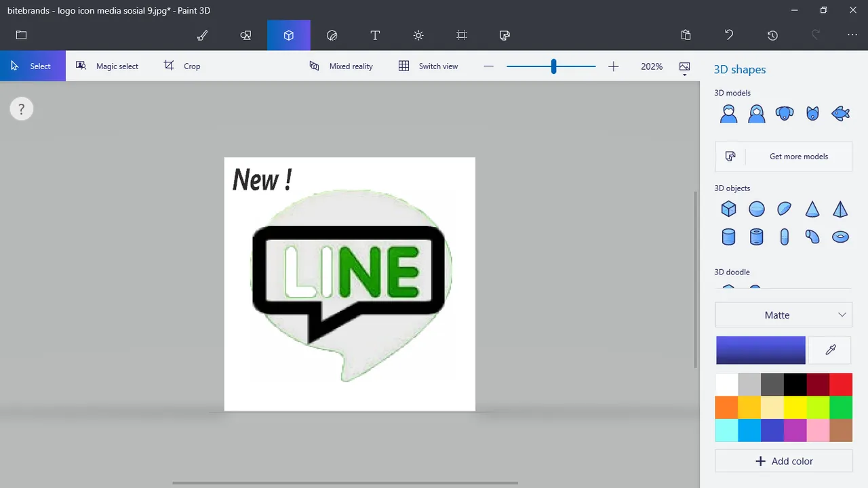This screenshot has width=868, height=488.
Task: Pick the bright red color swatch
Action: [x=841, y=384]
